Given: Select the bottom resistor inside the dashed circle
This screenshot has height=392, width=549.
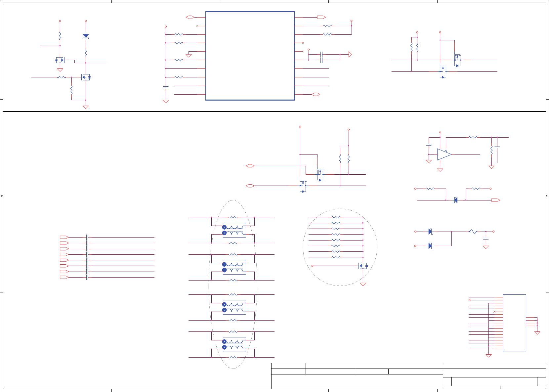Looking at the screenshot, I should pos(336,257).
